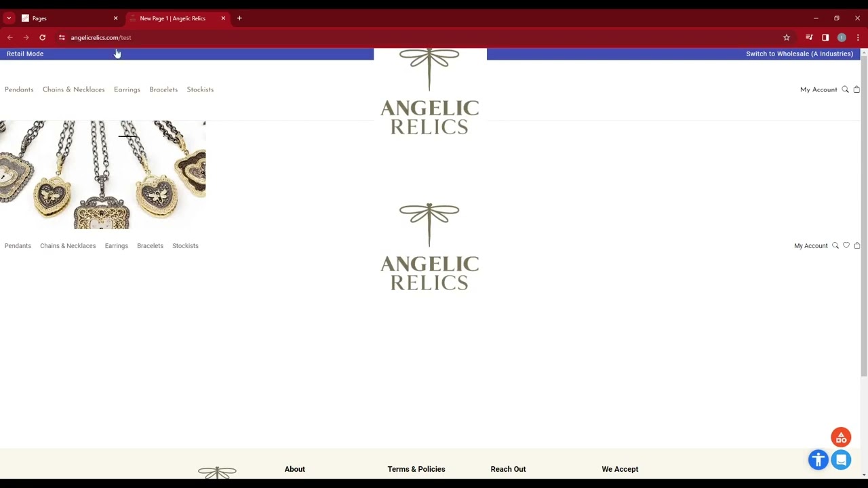Viewport: 868px width, 488px height.
Task: Open the browser side panel
Action: pos(825,37)
